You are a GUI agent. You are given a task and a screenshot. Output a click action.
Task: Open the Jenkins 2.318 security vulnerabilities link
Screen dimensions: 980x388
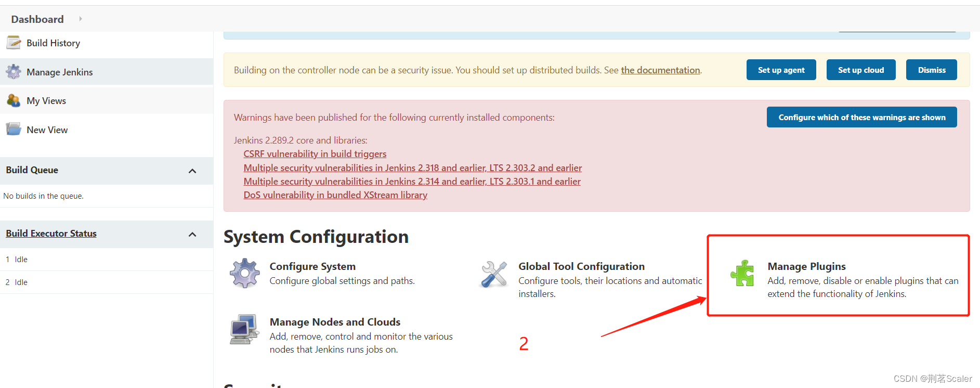click(x=412, y=168)
